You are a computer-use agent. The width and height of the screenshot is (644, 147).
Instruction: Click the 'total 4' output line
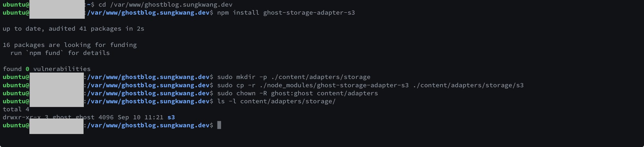pyautogui.click(x=16, y=109)
